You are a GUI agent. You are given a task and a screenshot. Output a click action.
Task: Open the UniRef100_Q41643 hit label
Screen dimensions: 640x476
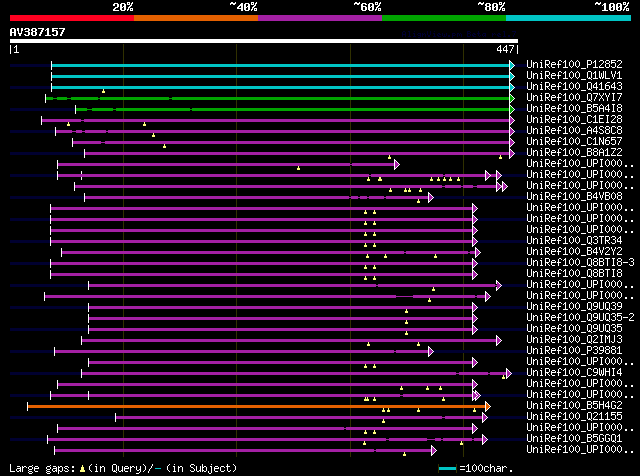click(574, 87)
